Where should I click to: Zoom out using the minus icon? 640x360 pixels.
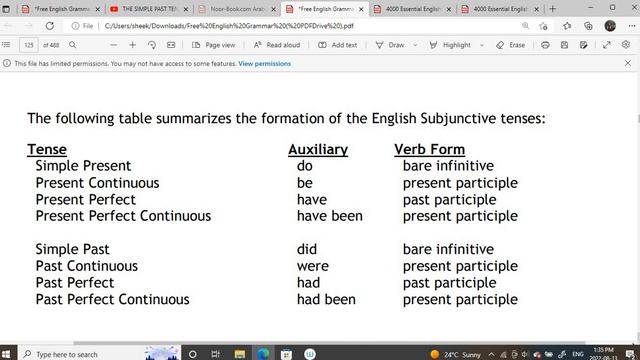pos(113,45)
